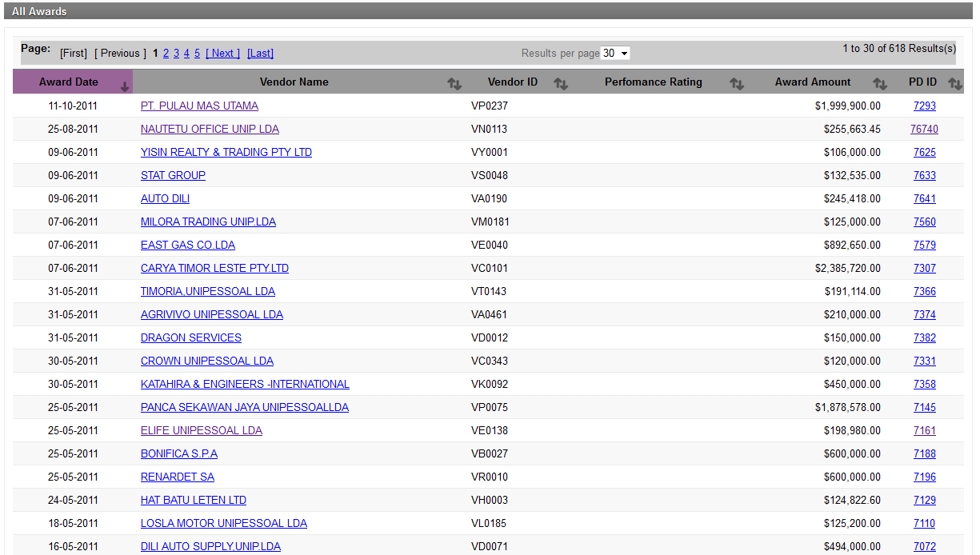Screen dimensions: 980x555
Task: Open the Results per page dropdown
Action: pos(615,54)
